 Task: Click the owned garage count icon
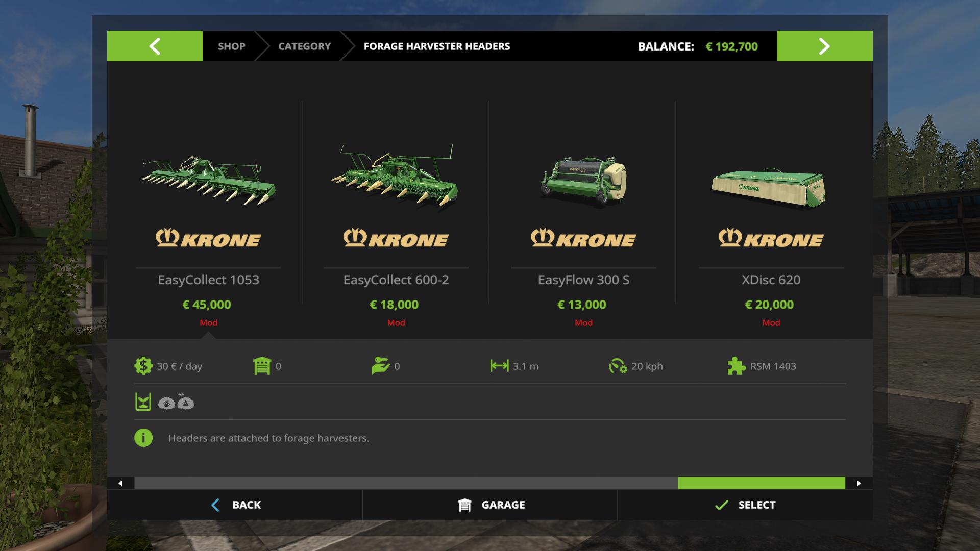(262, 366)
